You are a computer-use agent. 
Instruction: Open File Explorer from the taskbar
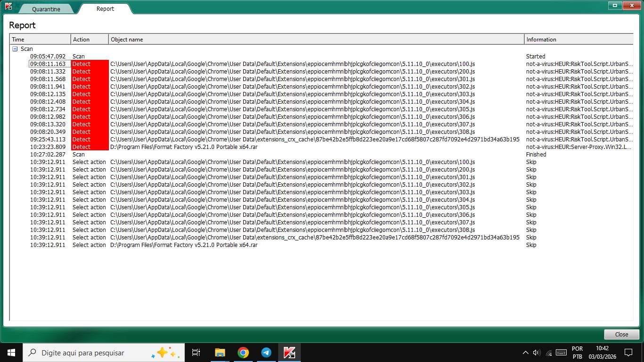pos(220,353)
